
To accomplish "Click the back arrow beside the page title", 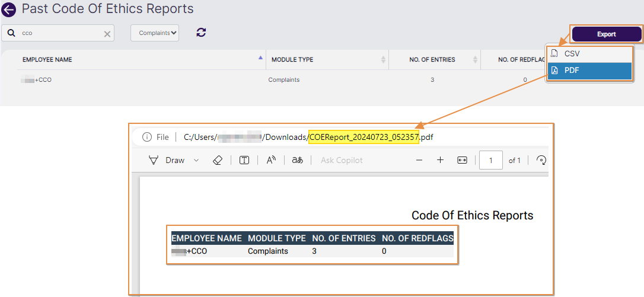I will pyautogui.click(x=9, y=9).
